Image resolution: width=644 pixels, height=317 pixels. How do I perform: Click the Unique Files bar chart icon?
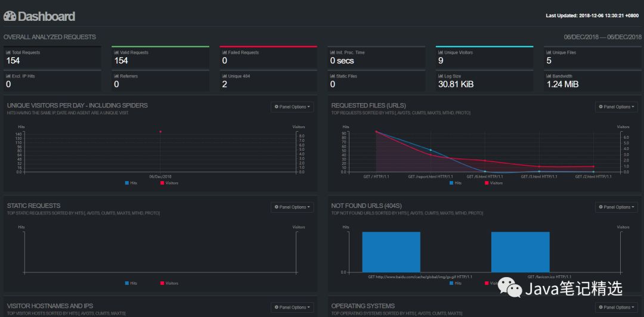(549, 52)
